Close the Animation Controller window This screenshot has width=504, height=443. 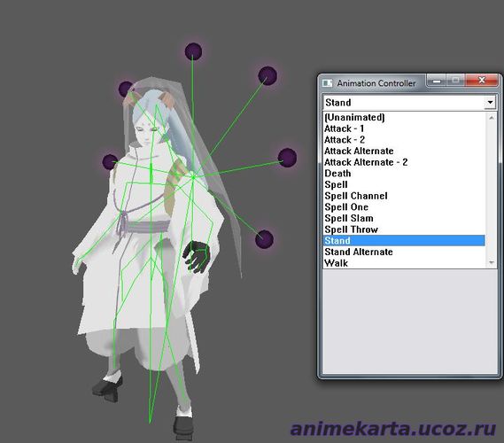(482, 80)
